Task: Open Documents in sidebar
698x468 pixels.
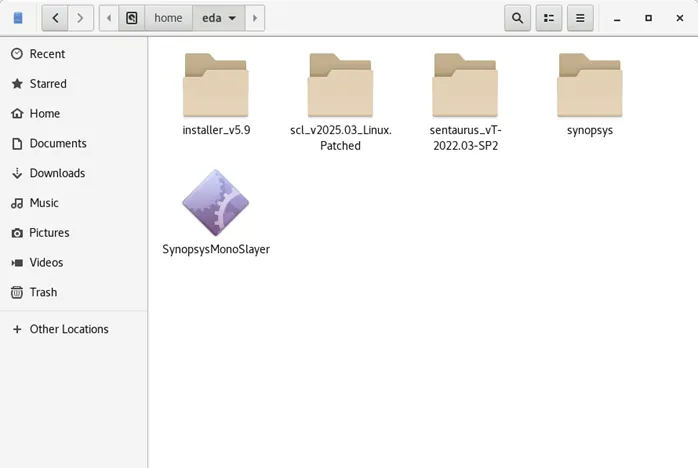Action: pyautogui.click(x=73, y=143)
